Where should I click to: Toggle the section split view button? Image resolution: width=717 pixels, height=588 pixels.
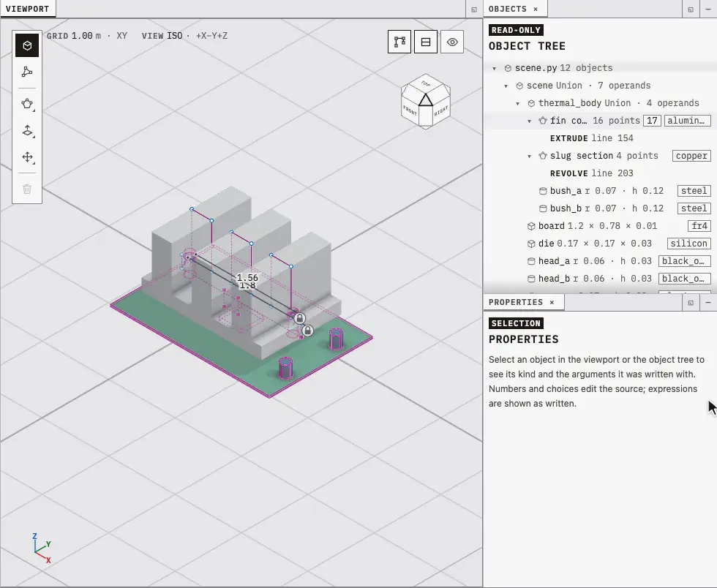[x=426, y=42]
